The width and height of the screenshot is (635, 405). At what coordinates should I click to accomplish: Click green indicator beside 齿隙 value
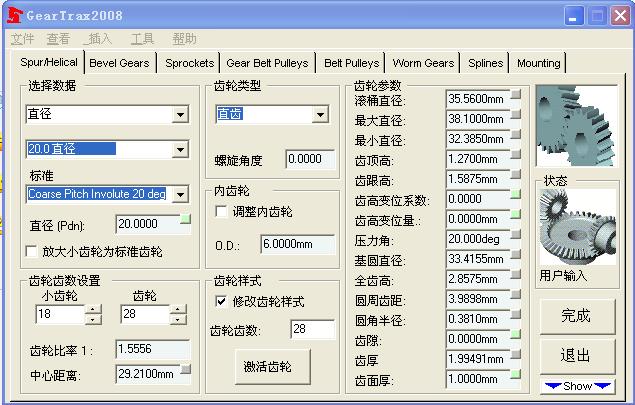516,334
